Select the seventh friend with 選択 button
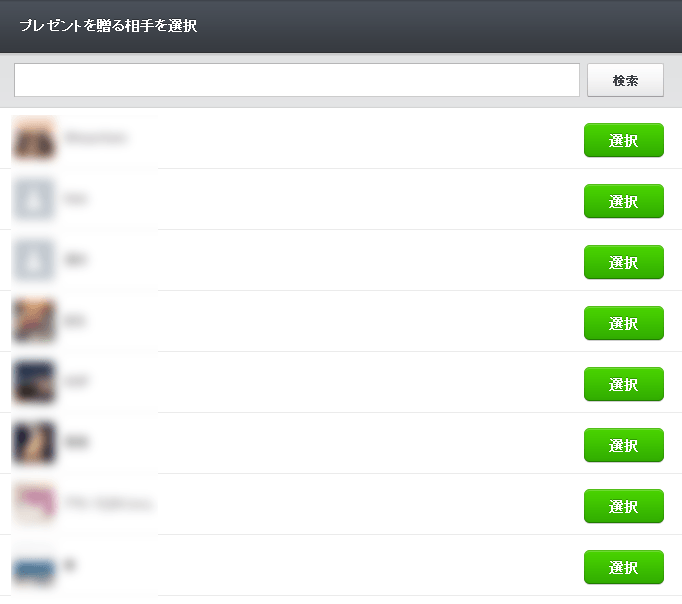The image size is (682, 604). click(624, 506)
